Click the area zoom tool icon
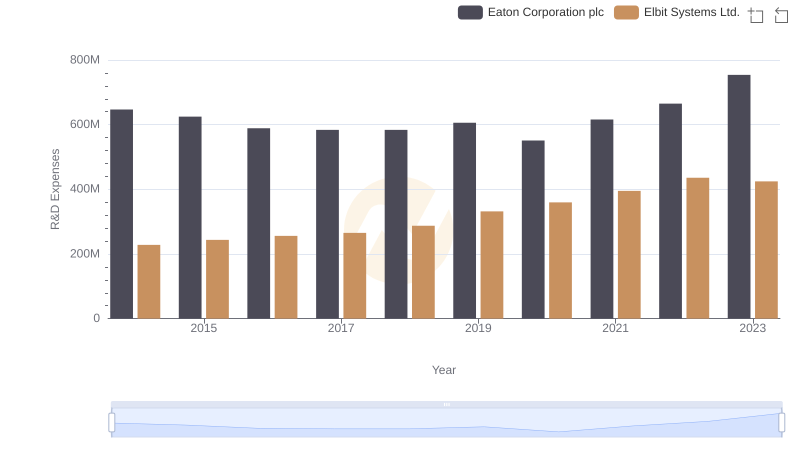 (x=756, y=15)
